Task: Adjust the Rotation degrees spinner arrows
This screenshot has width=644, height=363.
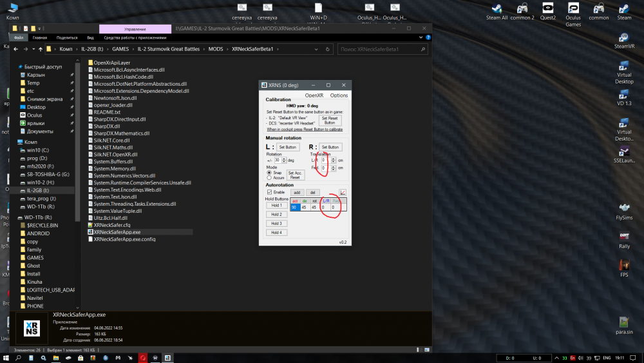Action: coord(284,161)
